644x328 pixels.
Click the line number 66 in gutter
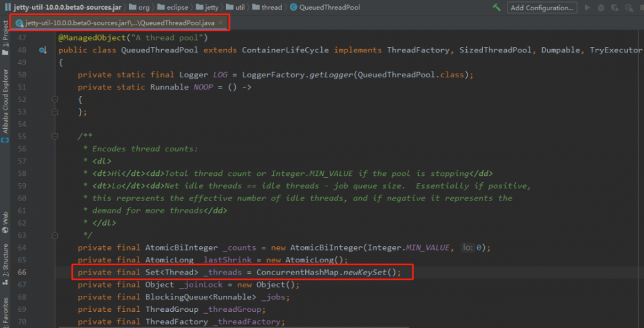[22, 272]
